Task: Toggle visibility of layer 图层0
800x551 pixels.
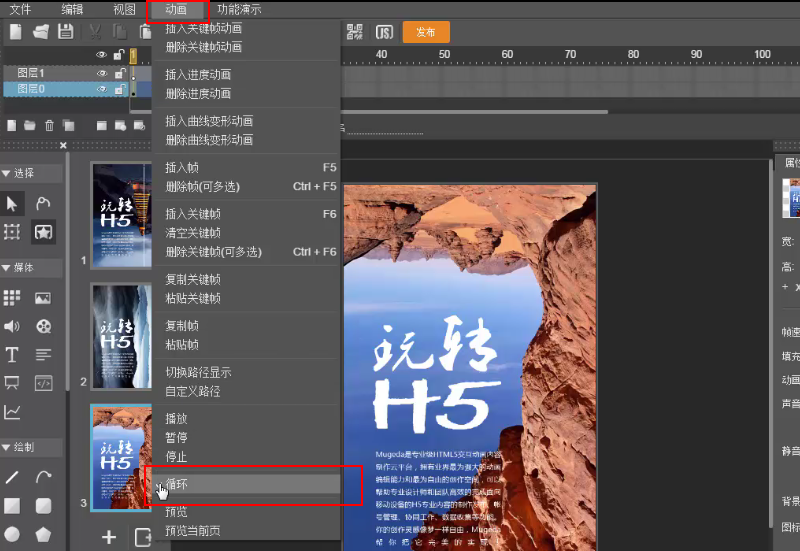Action: (x=102, y=89)
